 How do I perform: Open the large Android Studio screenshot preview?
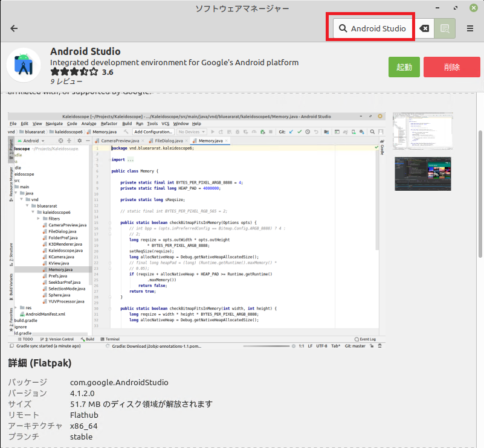(196, 231)
